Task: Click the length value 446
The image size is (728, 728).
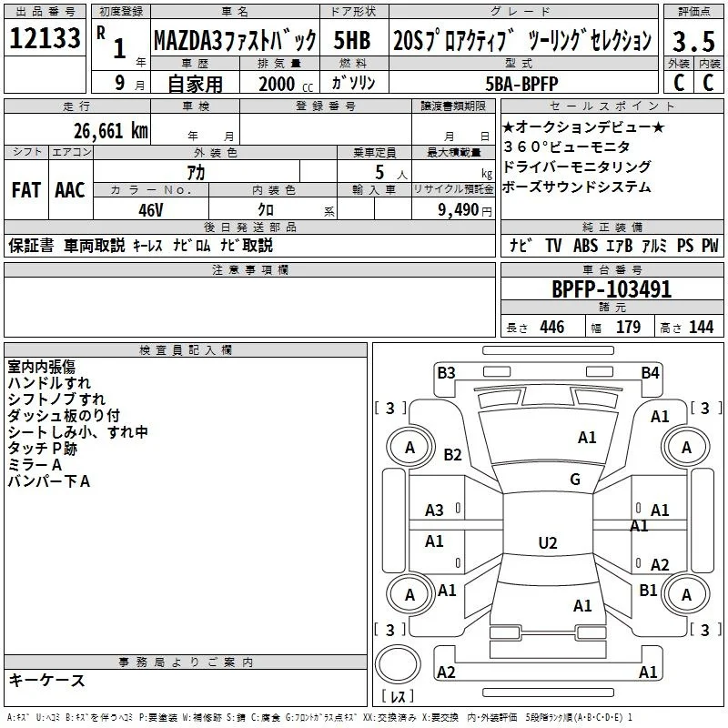Action: coord(552,327)
